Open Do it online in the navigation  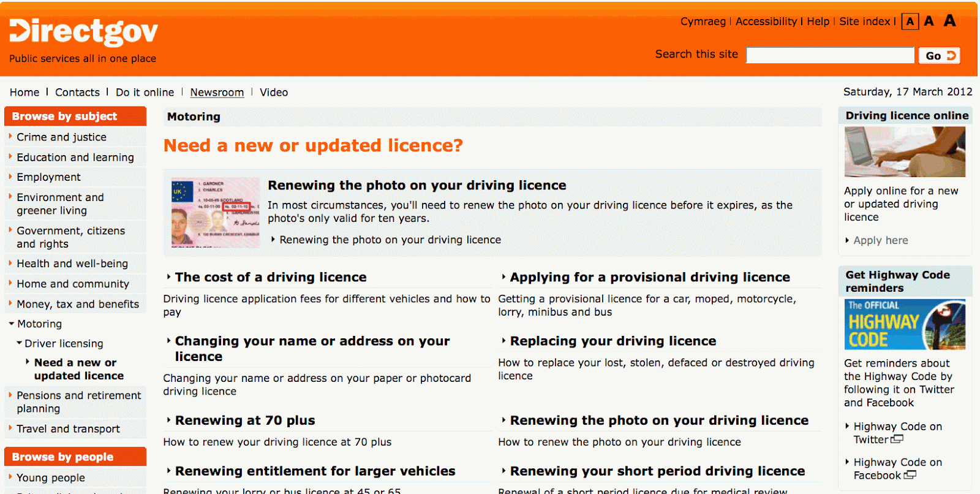click(145, 93)
